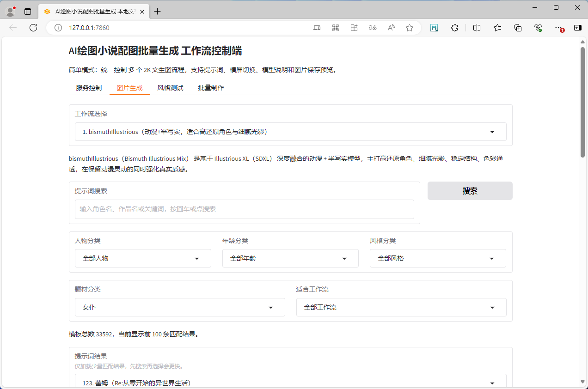Open the 题材分类 dropdown showing 女仆
Viewport: 588px width, 389px height.
(180, 308)
